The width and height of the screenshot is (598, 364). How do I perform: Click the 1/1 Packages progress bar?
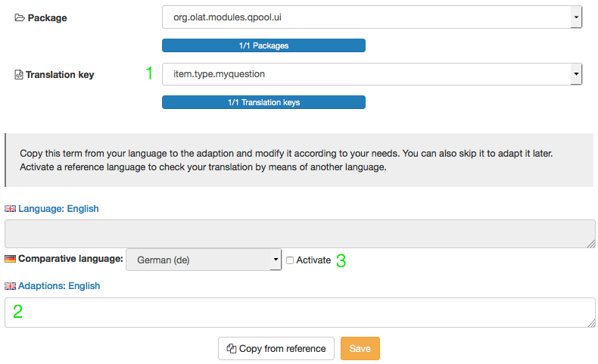coord(263,45)
